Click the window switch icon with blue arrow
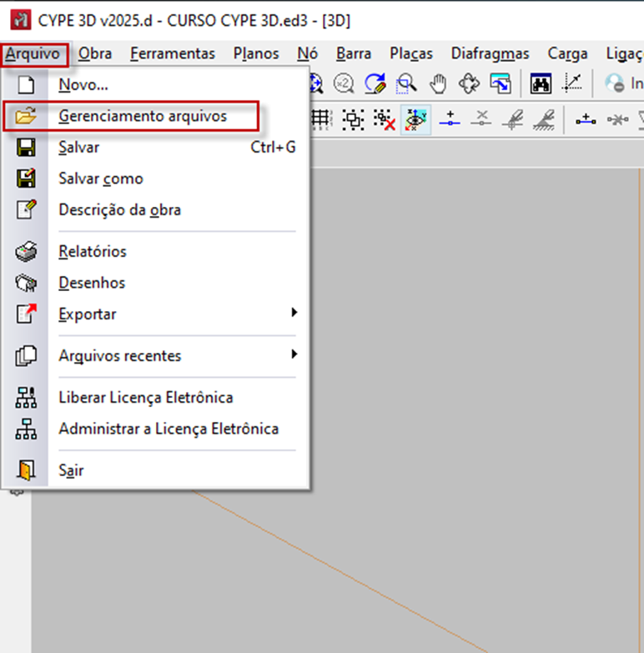Viewport: 644px width, 653px height. [x=501, y=83]
